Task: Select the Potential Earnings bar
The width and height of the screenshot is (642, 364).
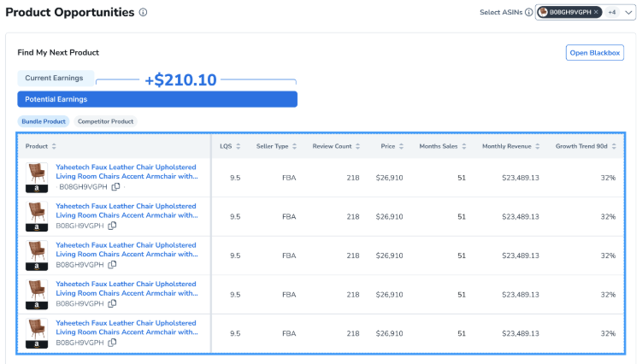Action: (x=157, y=99)
